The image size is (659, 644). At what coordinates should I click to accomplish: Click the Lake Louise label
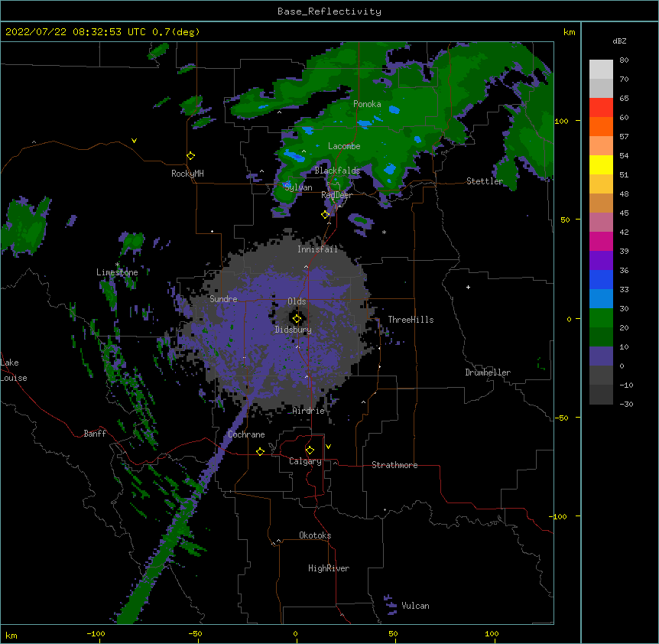(14, 370)
